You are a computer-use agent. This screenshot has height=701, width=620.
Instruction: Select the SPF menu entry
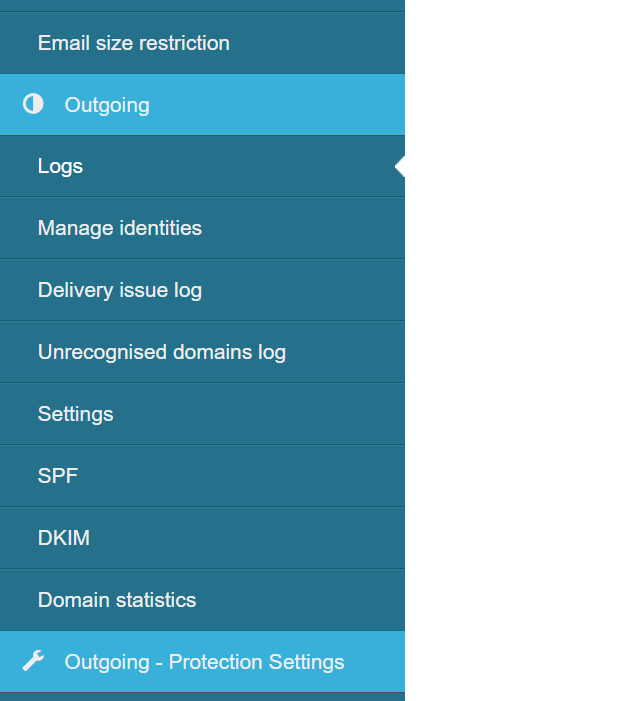click(x=58, y=476)
